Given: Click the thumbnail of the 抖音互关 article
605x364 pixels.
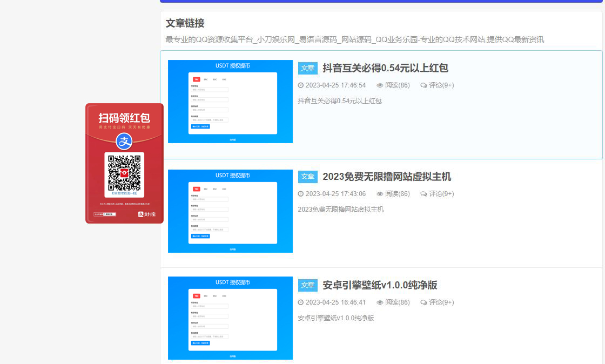Looking at the screenshot, I should click(230, 102).
